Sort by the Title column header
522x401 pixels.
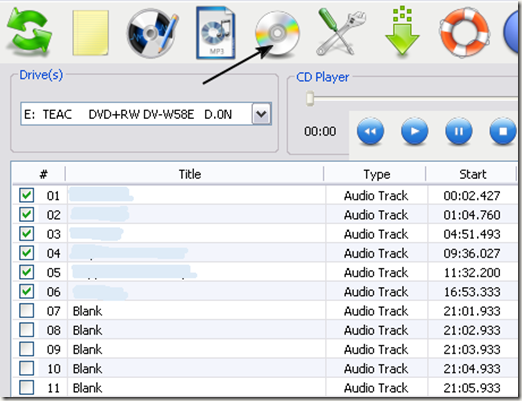pyautogui.click(x=190, y=174)
